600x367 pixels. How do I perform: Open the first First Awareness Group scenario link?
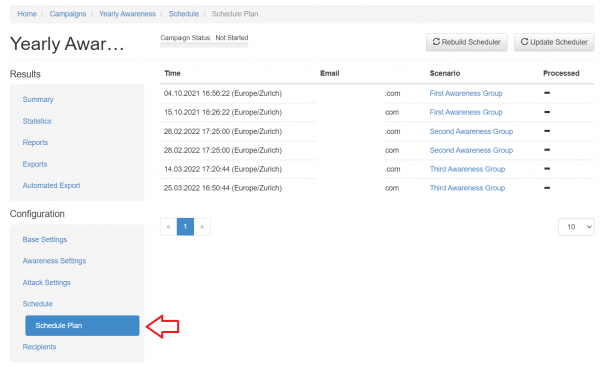click(x=466, y=93)
